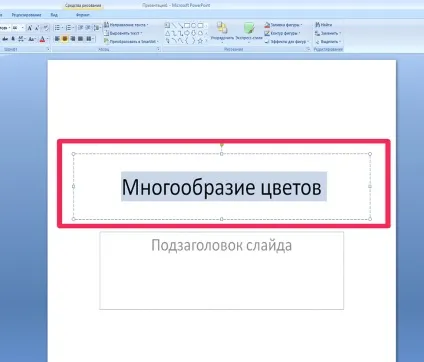Insert a text box from the shapes gallery
424x362 pixels.
[167, 25]
